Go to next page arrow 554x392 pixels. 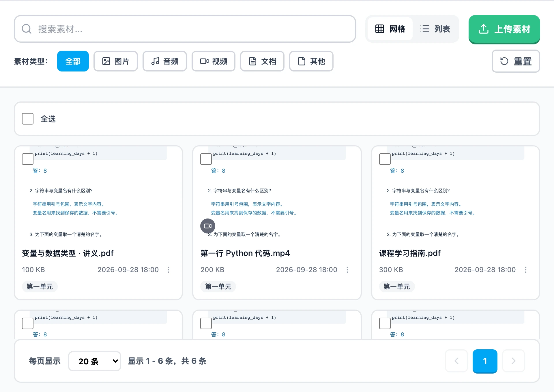(514, 361)
